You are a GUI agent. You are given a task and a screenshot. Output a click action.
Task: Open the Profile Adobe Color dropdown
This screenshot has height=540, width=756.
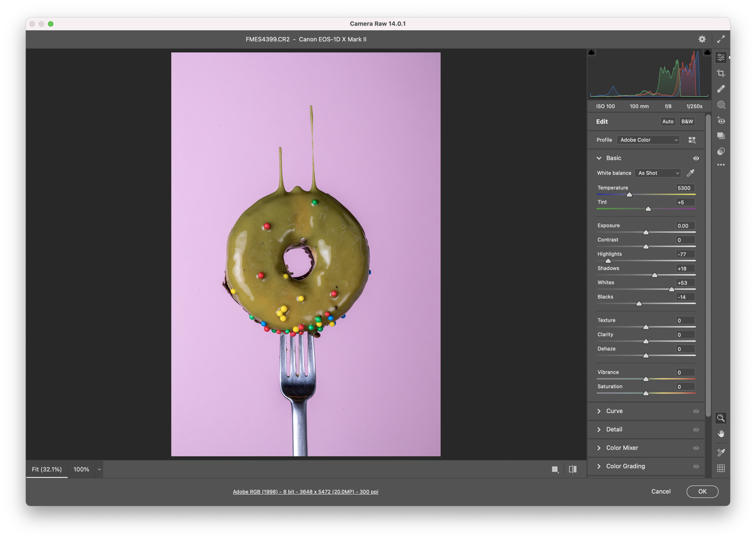click(648, 140)
